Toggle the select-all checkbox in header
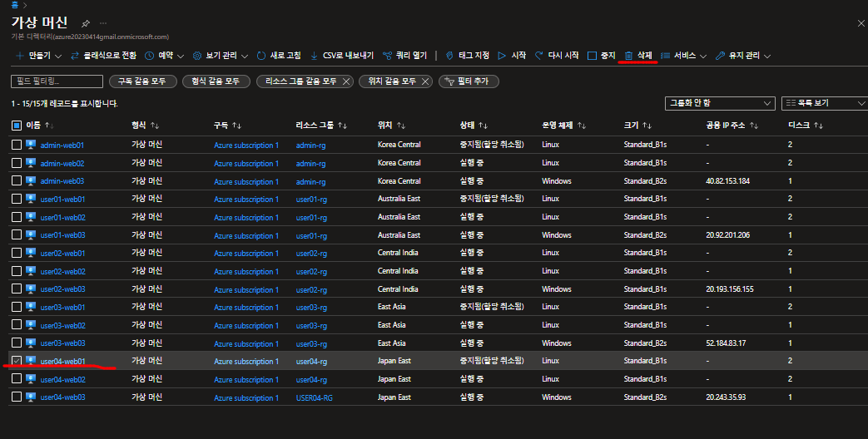Image resolution: width=868 pixels, height=439 pixels. click(x=17, y=126)
